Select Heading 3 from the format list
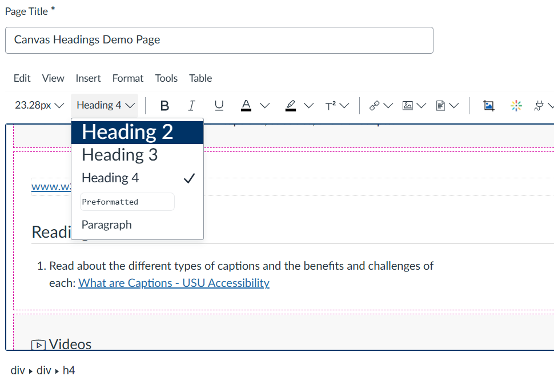554x392 pixels. 138,155
